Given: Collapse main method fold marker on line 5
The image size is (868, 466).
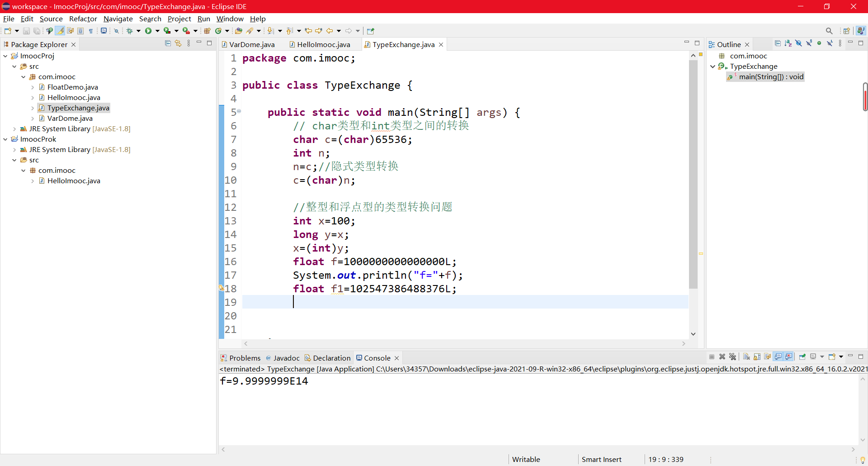Looking at the screenshot, I should [239, 111].
